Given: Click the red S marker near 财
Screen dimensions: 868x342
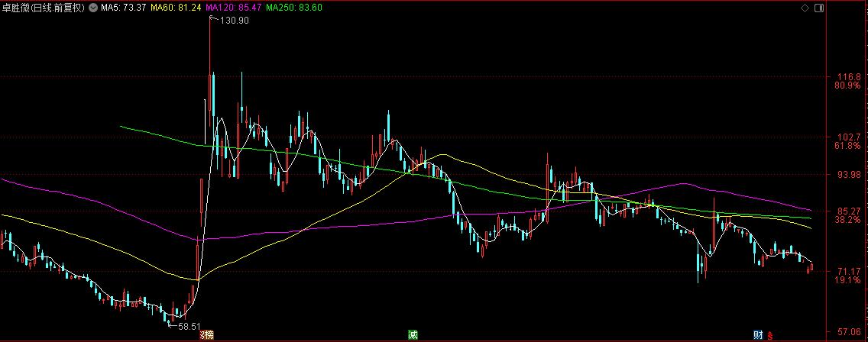Looking at the screenshot, I should click(x=769, y=335).
